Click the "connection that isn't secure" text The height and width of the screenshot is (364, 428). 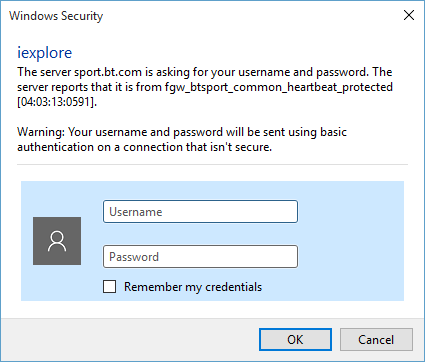[x=198, y=147]
